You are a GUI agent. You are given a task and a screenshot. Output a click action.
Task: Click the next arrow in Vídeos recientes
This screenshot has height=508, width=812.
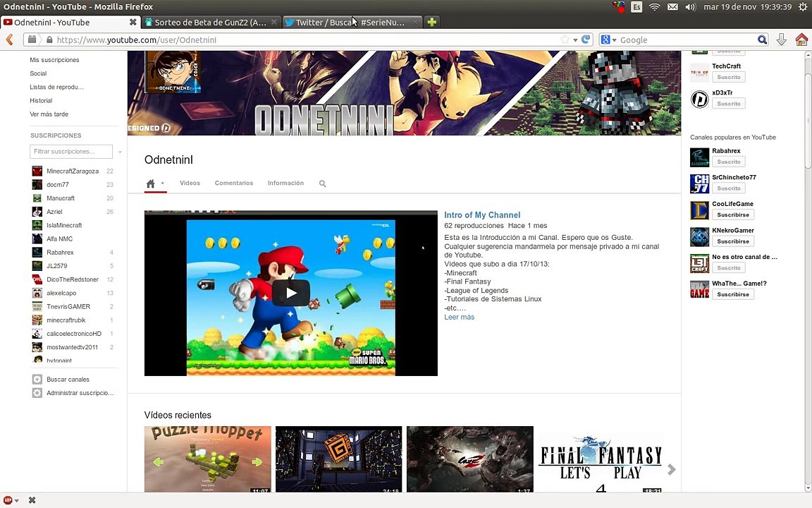pos(672,470)
